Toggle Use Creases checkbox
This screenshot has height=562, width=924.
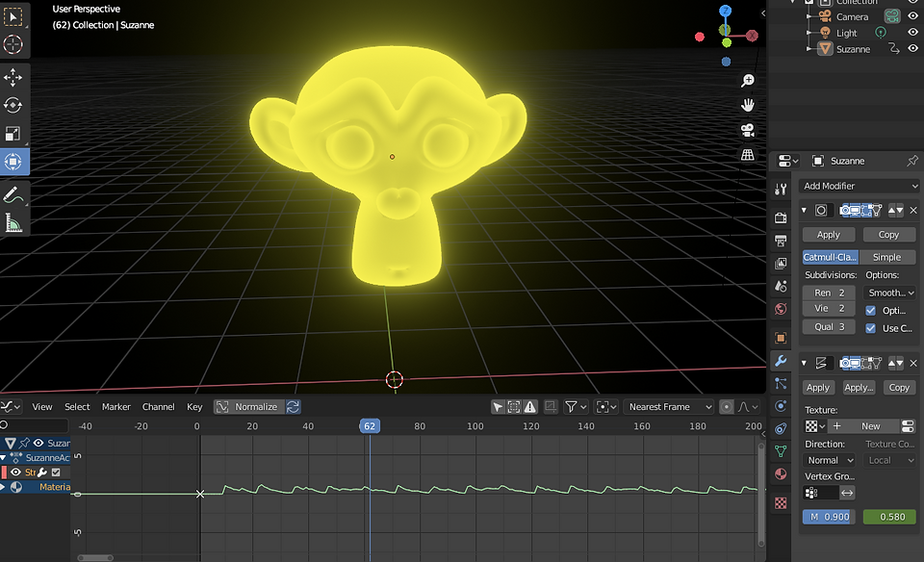coord(870,328)
